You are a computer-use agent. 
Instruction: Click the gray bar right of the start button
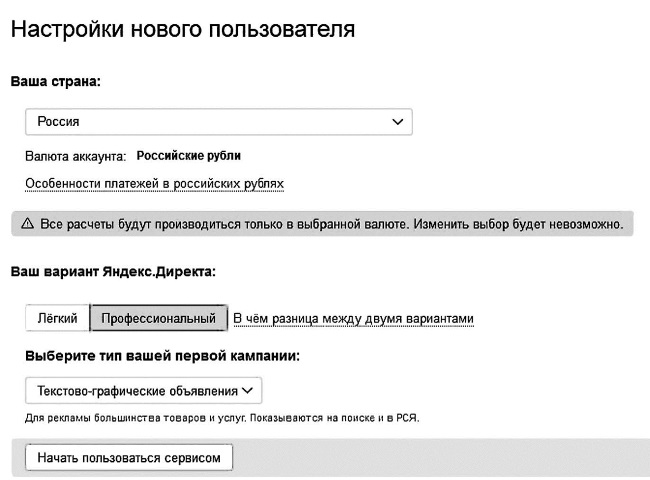440,457
